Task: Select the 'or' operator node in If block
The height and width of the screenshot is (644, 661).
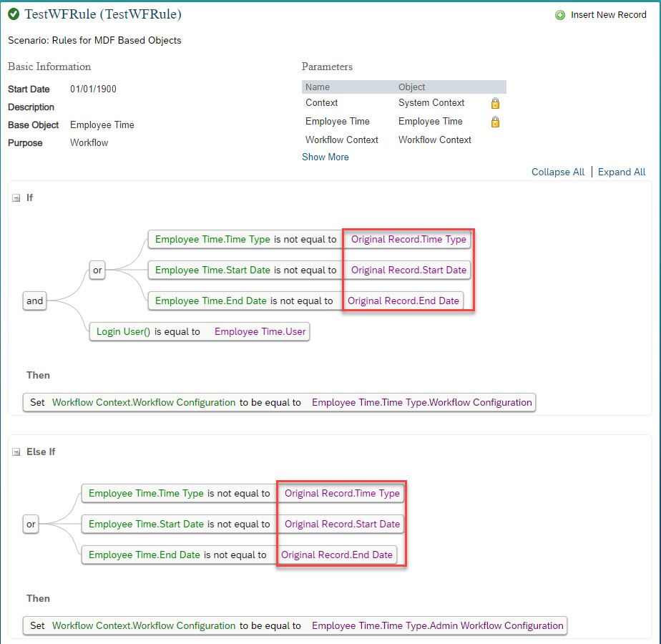Action: 97,270
